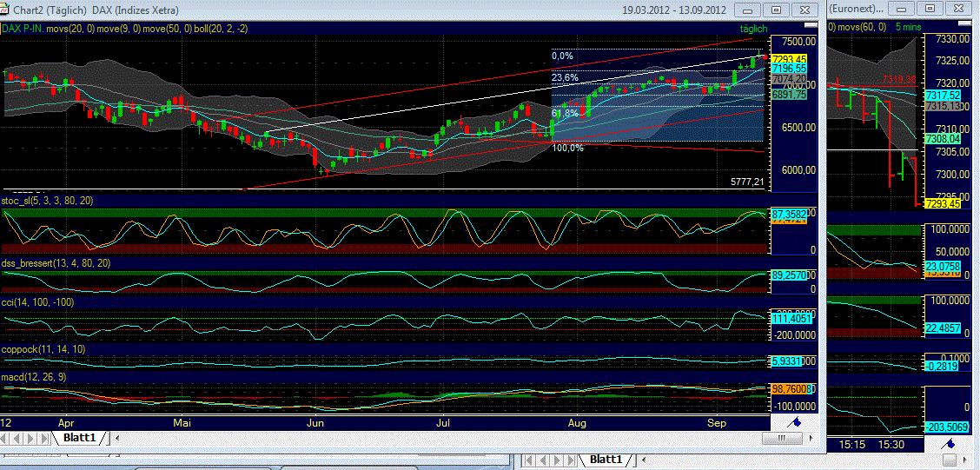
Task: Click the 5,9331 coppock value tag
Action: [787, 361]
